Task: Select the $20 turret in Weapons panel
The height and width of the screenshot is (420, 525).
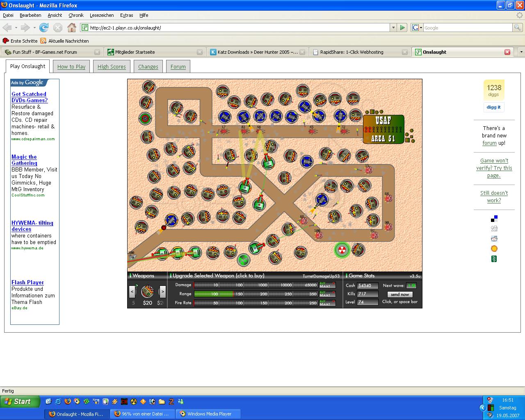Action: [147, 292]
